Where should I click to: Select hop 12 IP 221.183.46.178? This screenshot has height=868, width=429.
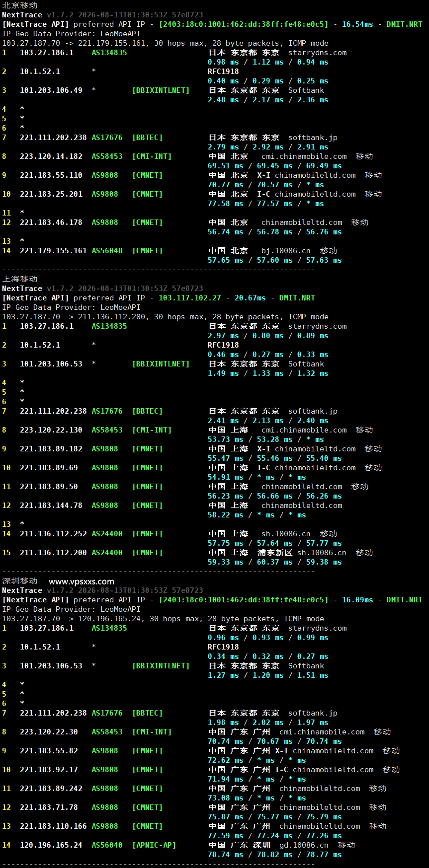51,222
